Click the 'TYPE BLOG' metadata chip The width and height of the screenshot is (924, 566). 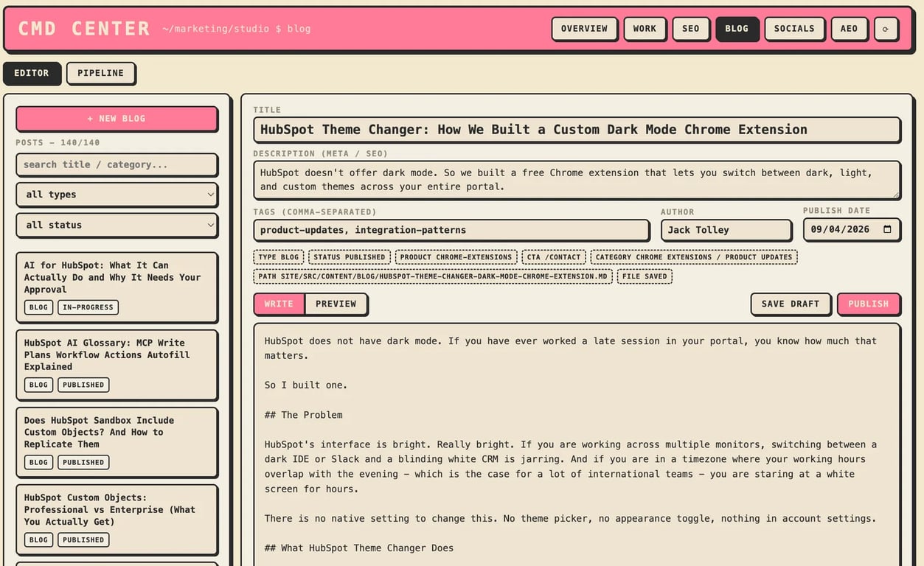279,257
